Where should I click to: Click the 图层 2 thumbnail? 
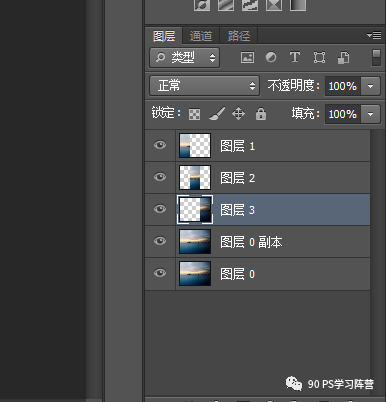coord(195,177)
